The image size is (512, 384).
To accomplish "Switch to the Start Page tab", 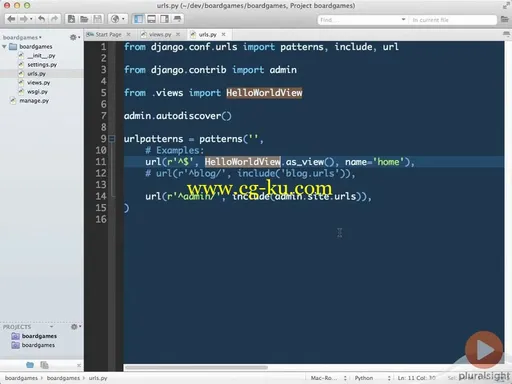I will pyautogui.click(x=108, y=34).
